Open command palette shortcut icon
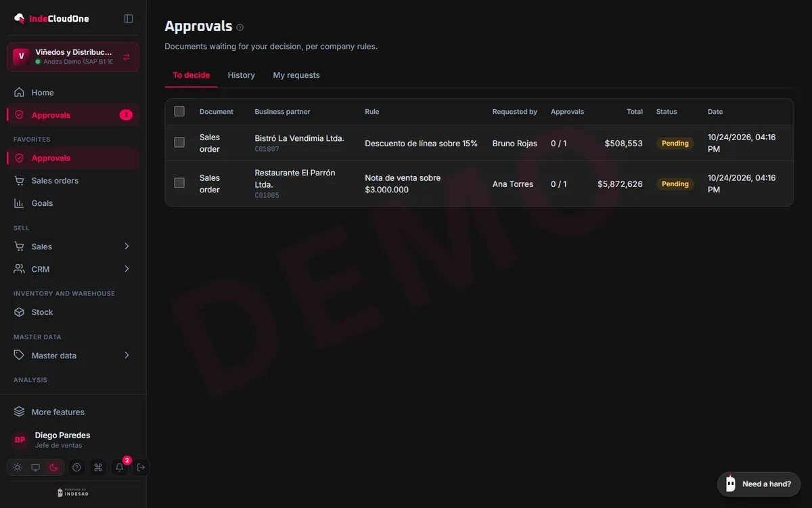Screen dimensions: 812x508 [98, 467]
